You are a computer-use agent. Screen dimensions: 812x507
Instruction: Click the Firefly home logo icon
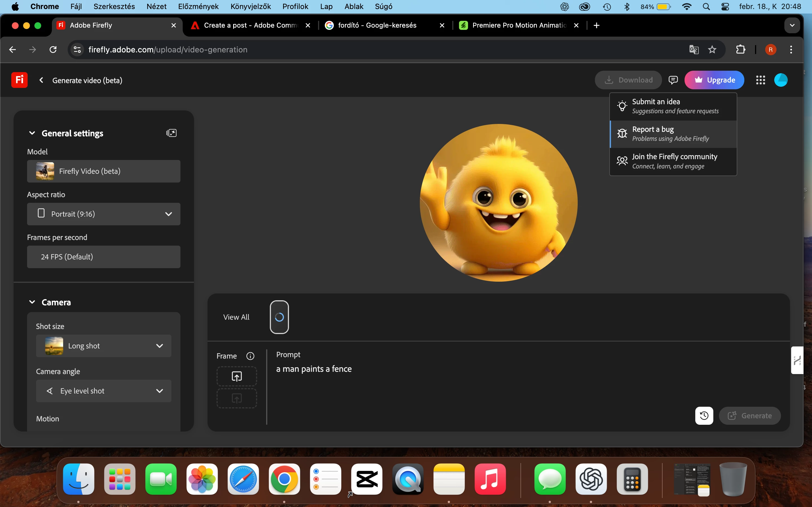19,80
